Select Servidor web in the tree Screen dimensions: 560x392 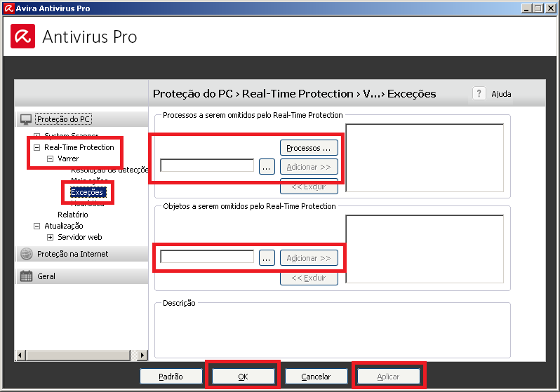click(79, 237)
